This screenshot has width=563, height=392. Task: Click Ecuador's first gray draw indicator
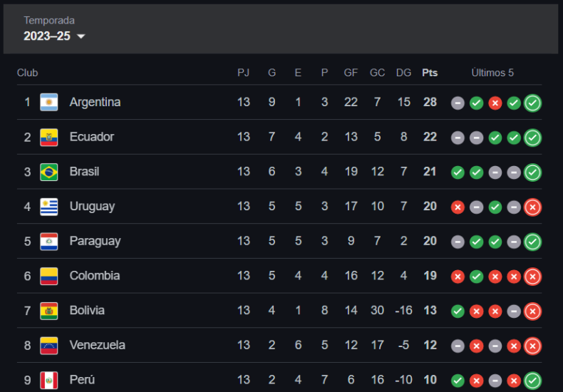(458, 138)
